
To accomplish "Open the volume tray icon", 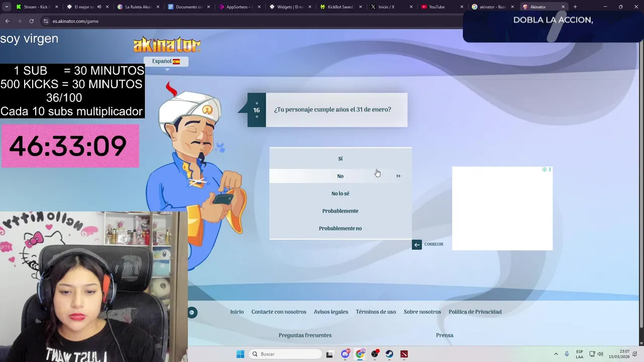I will coord(600,354).
